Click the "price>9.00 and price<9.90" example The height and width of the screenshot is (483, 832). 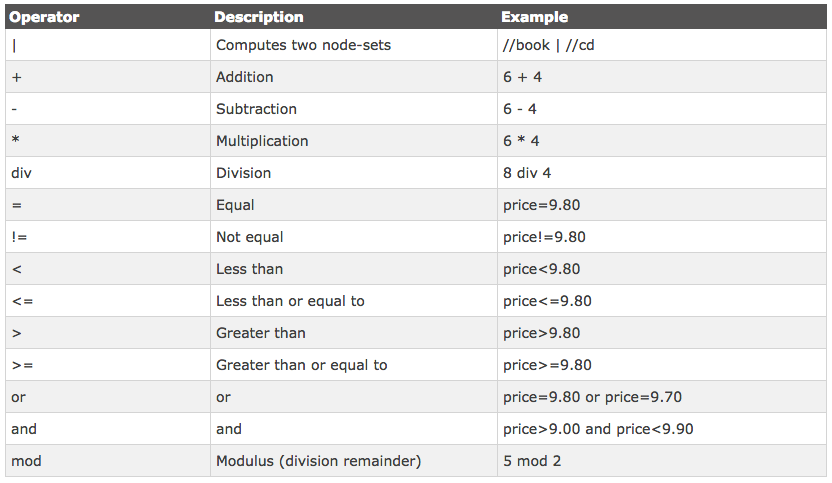tap(598, 429)
